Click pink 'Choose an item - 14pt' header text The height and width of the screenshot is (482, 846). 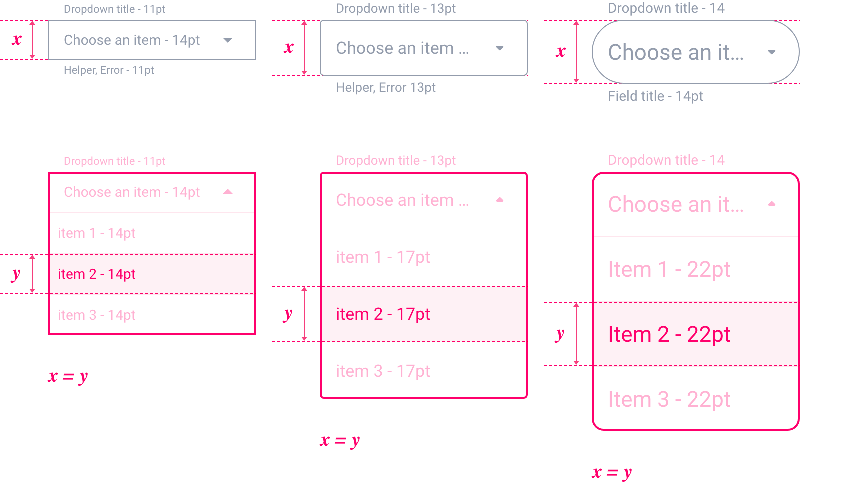click(x=132, y=192)
